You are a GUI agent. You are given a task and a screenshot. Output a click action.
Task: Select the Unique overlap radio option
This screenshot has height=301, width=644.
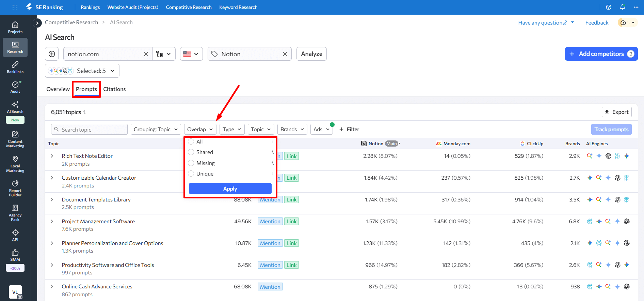[x=191, y=174]
